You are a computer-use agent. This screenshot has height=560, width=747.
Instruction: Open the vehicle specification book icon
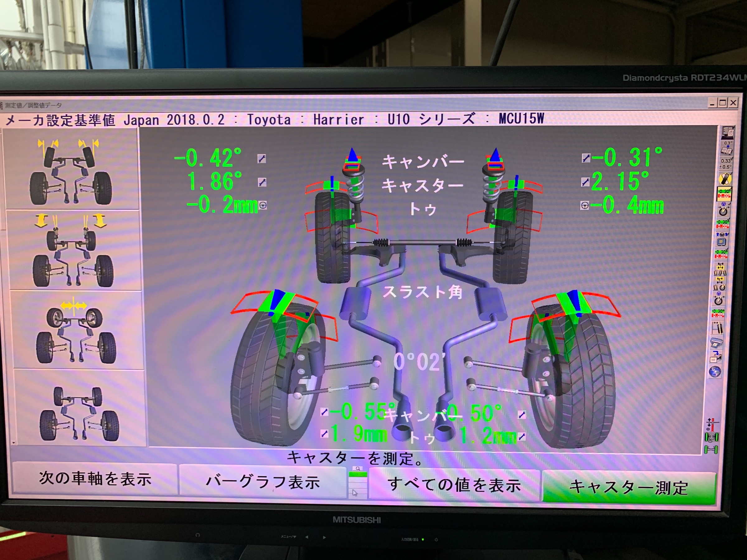(726, 151)
